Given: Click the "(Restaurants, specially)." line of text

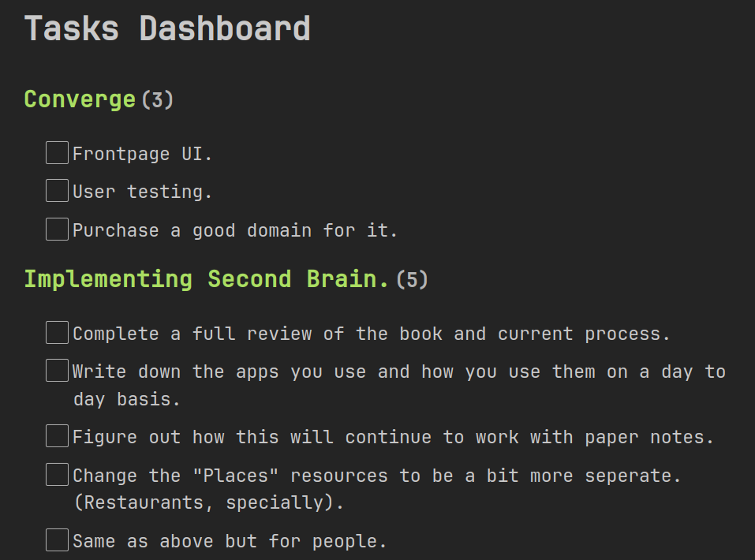Looking at the screenshot, I should (208, 502).
